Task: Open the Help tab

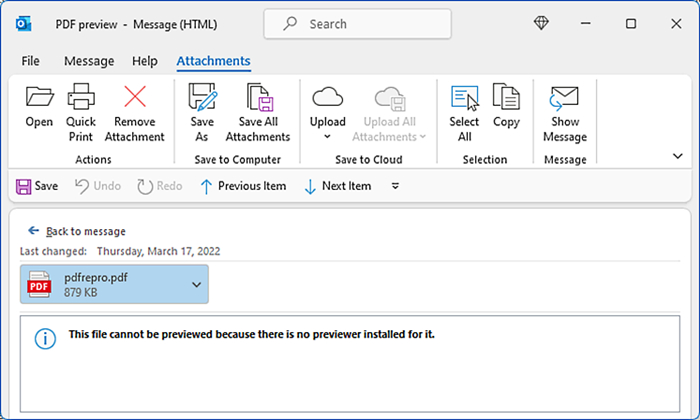Action: pos(145,61)
